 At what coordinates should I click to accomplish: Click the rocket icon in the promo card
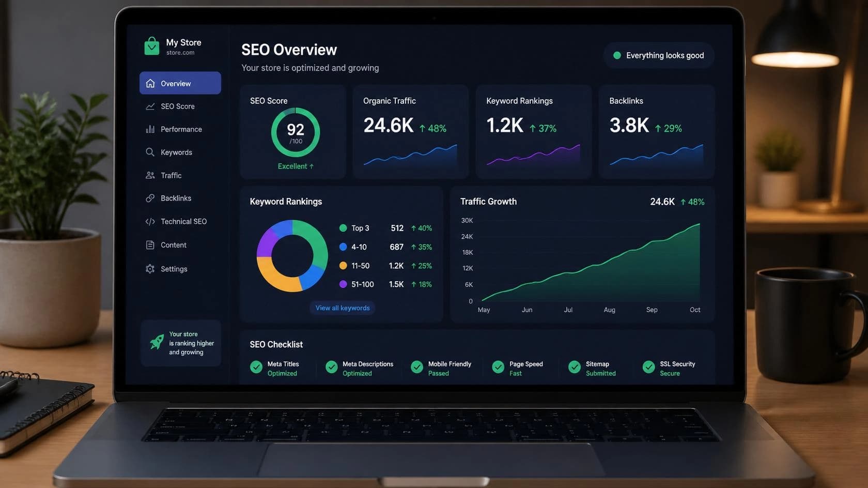pyautogui.click(x=157, y=342)
